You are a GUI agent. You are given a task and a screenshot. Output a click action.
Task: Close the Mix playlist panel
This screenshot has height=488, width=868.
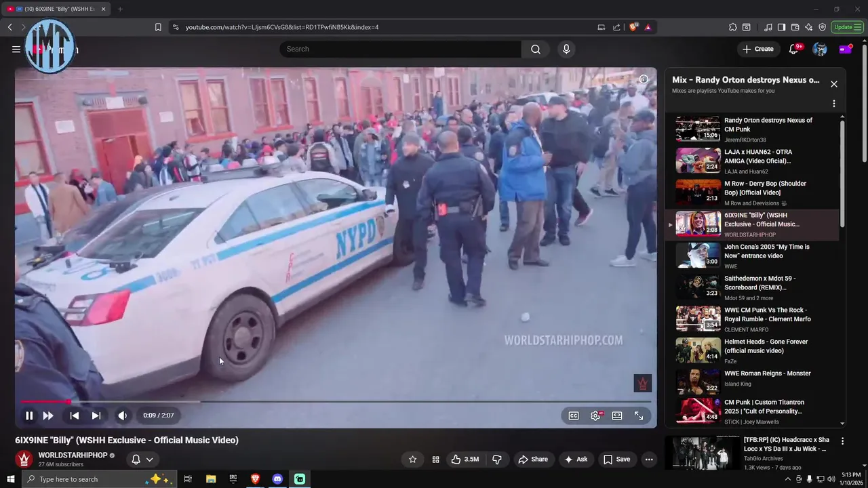coord(834,84)
